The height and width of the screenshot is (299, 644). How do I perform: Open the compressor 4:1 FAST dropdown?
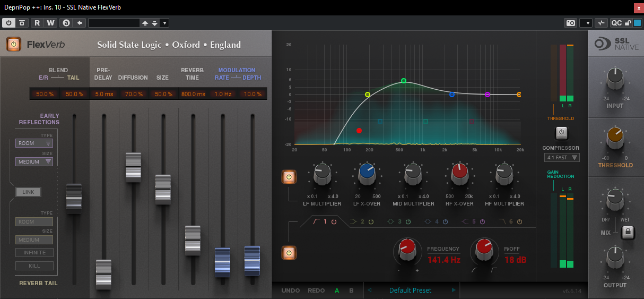click(x=562, y=158)
